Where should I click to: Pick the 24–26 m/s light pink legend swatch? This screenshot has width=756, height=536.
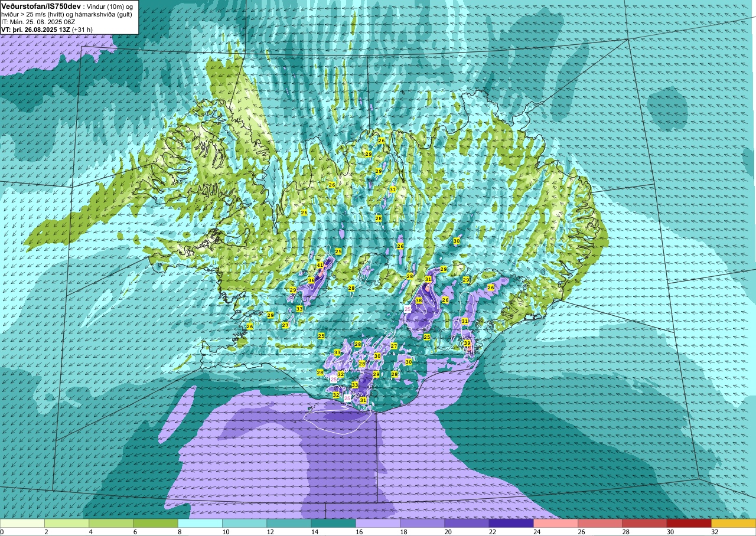(556, 523)
